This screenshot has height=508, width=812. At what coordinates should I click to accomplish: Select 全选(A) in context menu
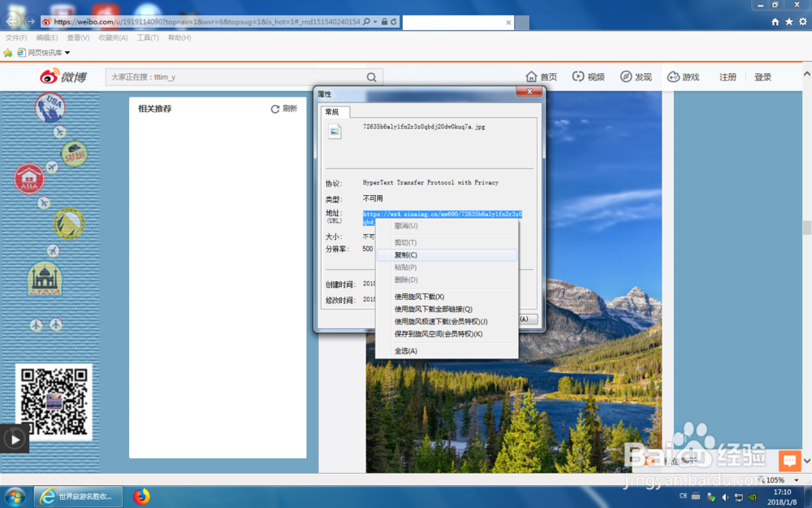click(x=447, y=351)
